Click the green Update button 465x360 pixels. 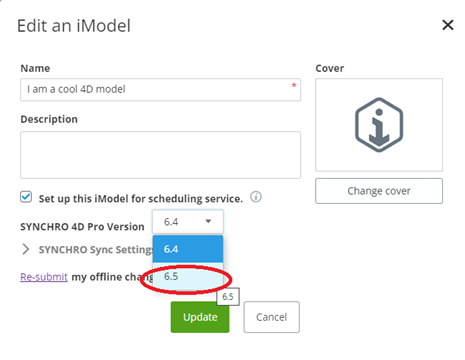pyautogui.click(x=200, y=317)
